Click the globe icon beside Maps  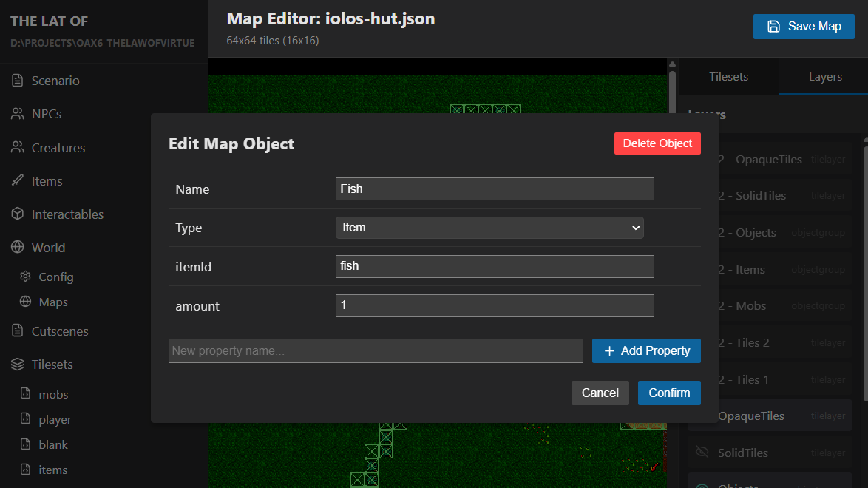tap(25, 302)
